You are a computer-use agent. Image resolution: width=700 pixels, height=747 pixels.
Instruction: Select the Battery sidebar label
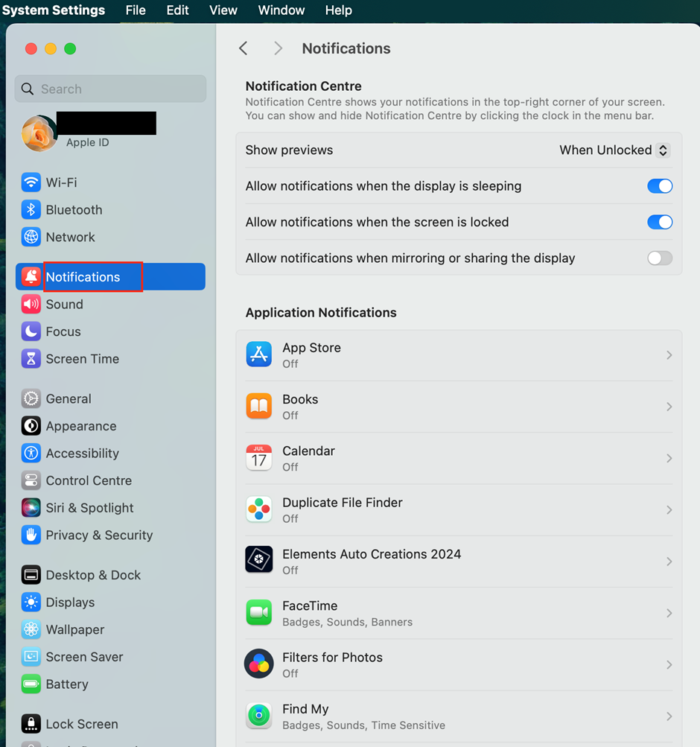tap(67, 684)
